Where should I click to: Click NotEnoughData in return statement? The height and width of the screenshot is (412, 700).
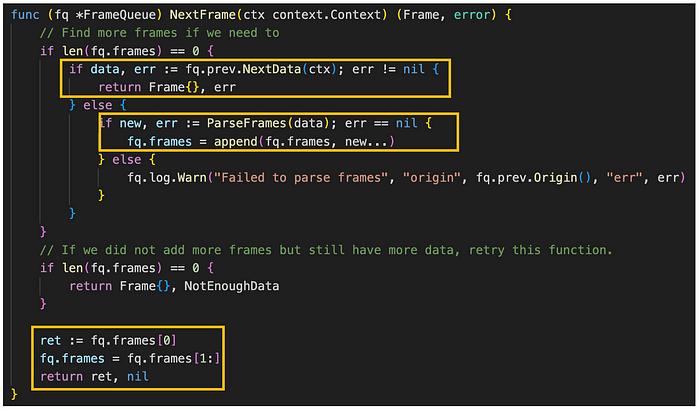232,286
